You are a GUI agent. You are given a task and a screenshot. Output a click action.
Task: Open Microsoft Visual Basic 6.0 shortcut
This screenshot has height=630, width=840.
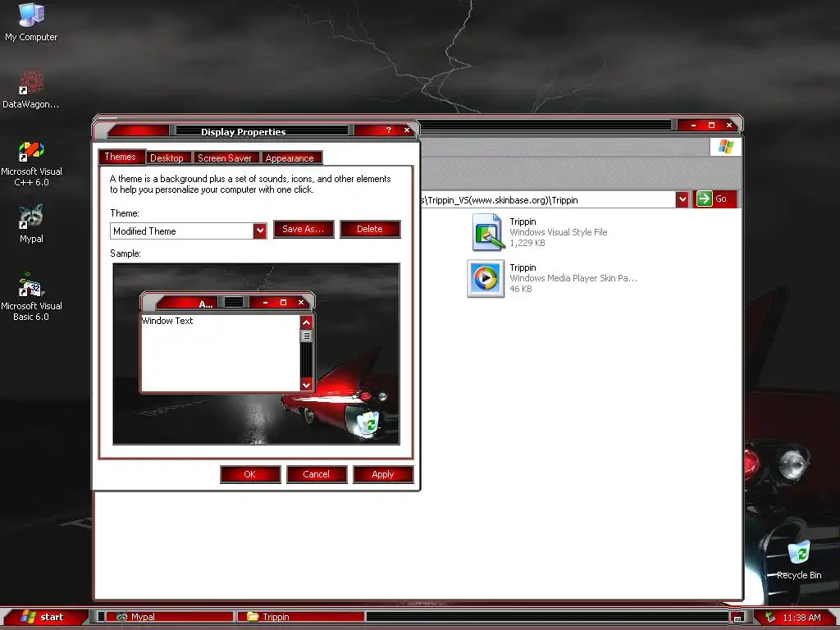click(31, 296)
